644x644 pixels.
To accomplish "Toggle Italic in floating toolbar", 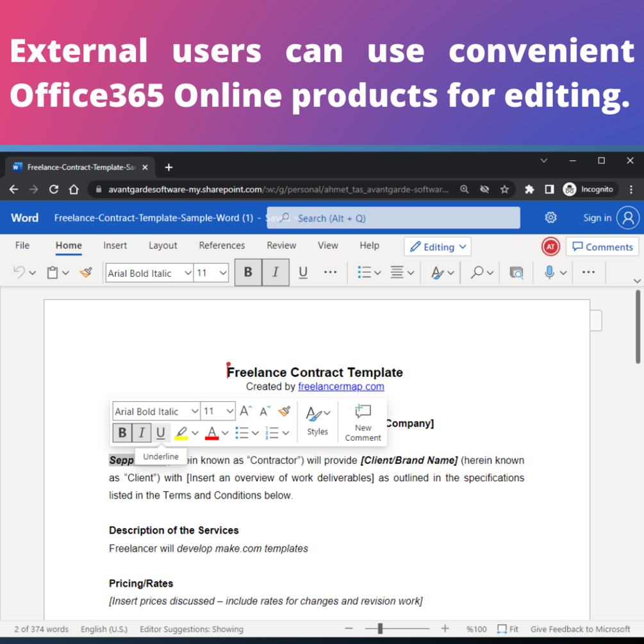I will 142,433.
